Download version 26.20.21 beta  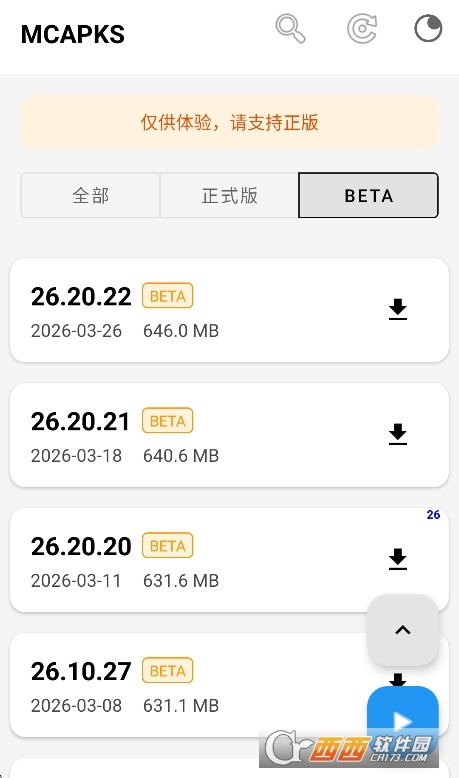[x=397, y=434]
